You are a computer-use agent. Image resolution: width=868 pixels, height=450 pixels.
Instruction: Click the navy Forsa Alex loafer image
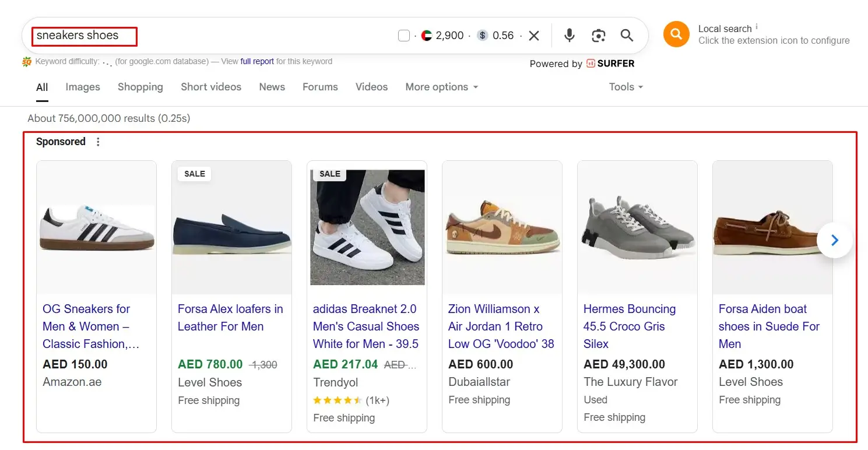pos(232,228)
